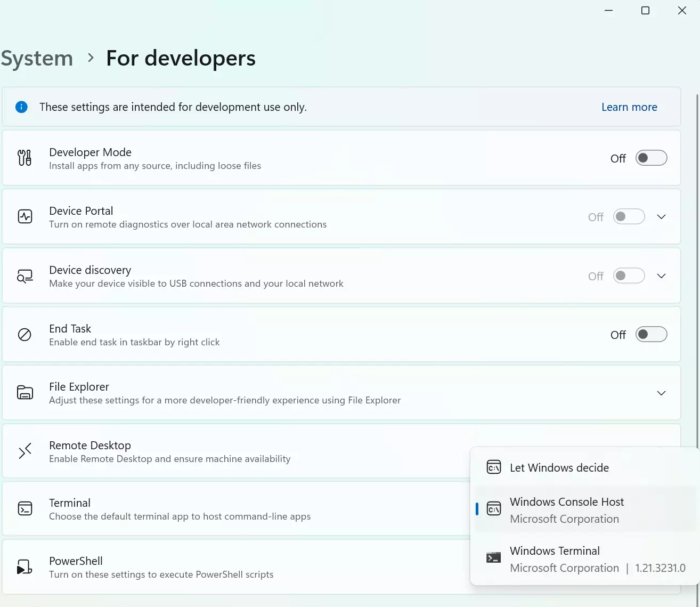Click the Device Portal diagnostics icon
The image size is (700, 607).
pos(25,216)
